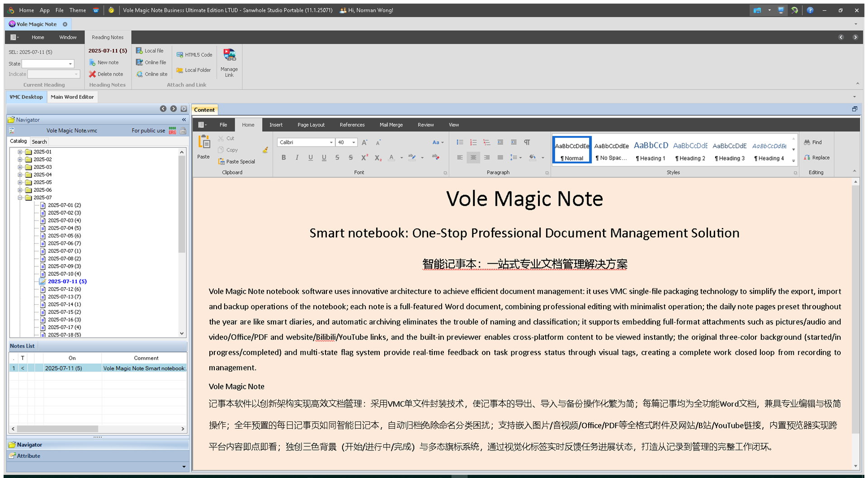Shrink font size icon
Image resolution: width=868 pixels, height=478 pixels.
pos(378,142)
